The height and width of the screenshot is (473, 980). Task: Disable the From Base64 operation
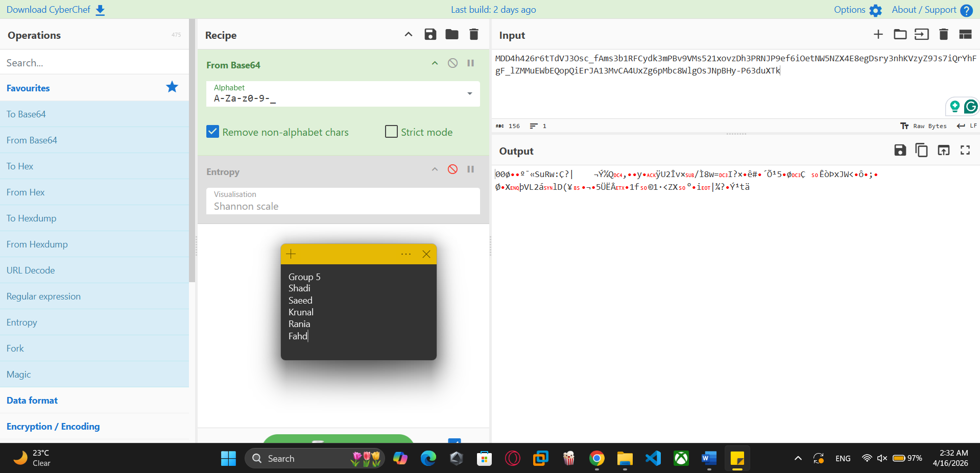[452, 63]
